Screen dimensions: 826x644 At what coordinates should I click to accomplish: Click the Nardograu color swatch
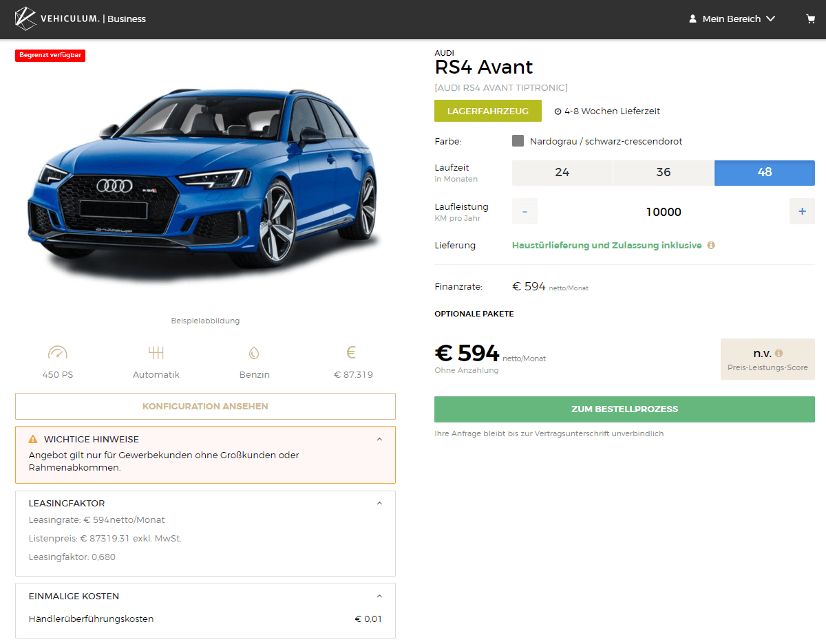(518, 141)
